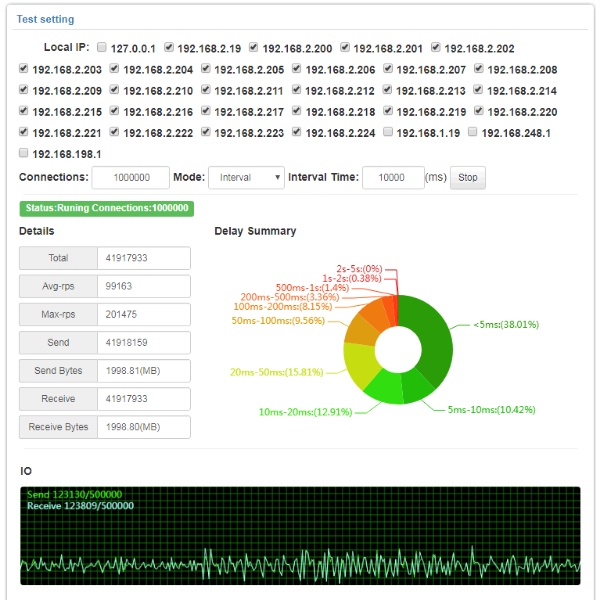Deselect the 192.168.2.214 checkbox

[478, 90]
